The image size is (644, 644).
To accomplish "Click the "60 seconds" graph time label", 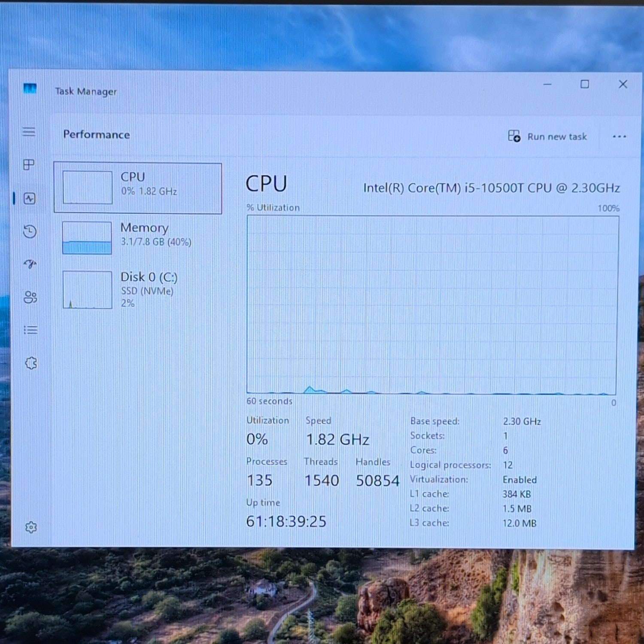I will [269, 401].
